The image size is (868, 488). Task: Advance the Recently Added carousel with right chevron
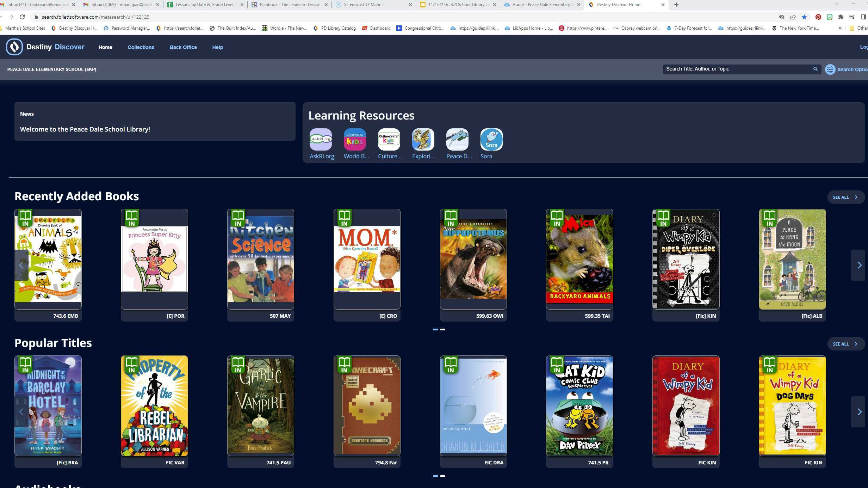click(860, 265)
